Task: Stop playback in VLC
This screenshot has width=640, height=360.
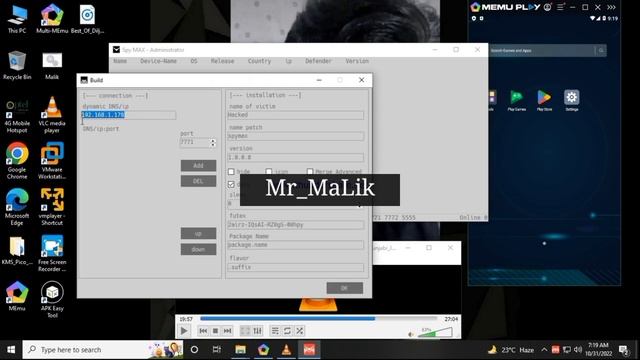Action: coord(216,331)
